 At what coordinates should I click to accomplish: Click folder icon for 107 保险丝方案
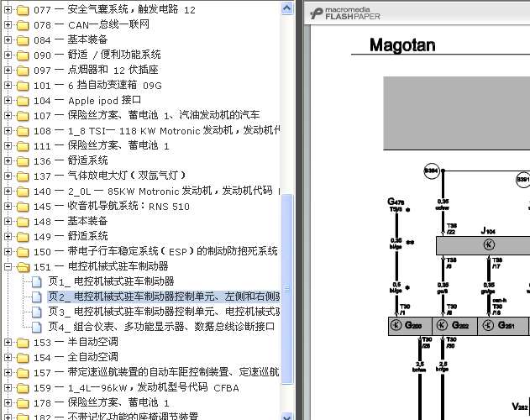point(23,116)
